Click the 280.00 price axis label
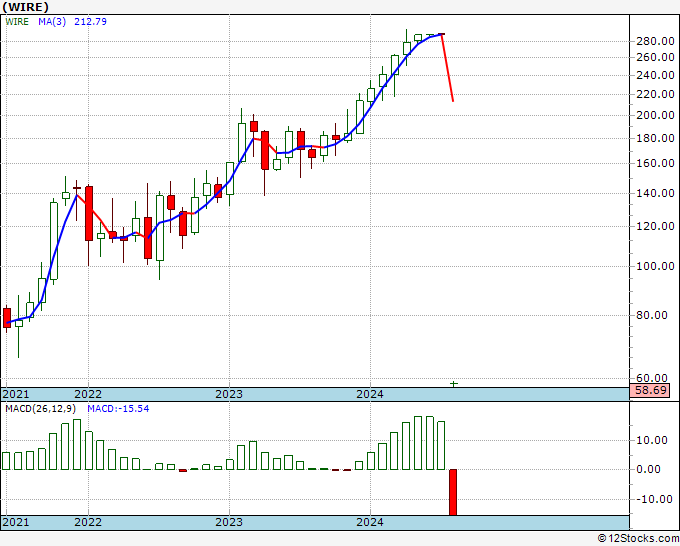680x546 pixels. click(655, 42)
